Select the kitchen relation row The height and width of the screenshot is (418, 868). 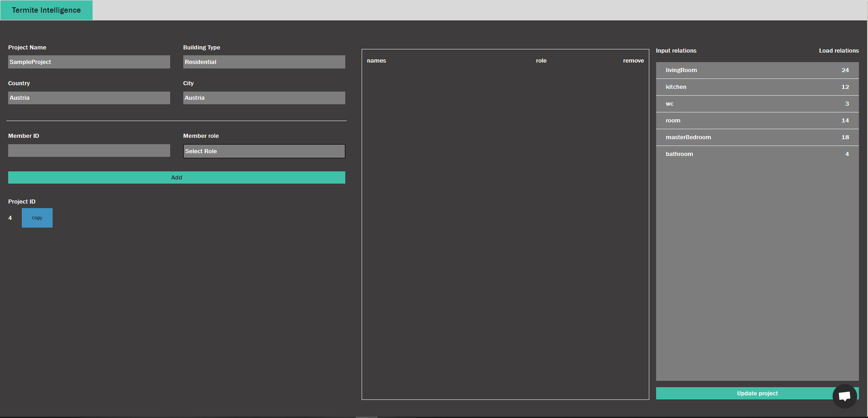click(757, 87)
